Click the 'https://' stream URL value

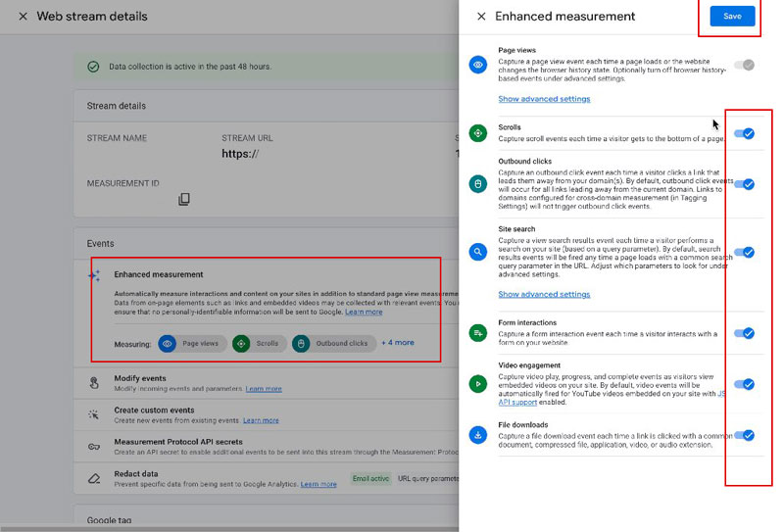240,154
